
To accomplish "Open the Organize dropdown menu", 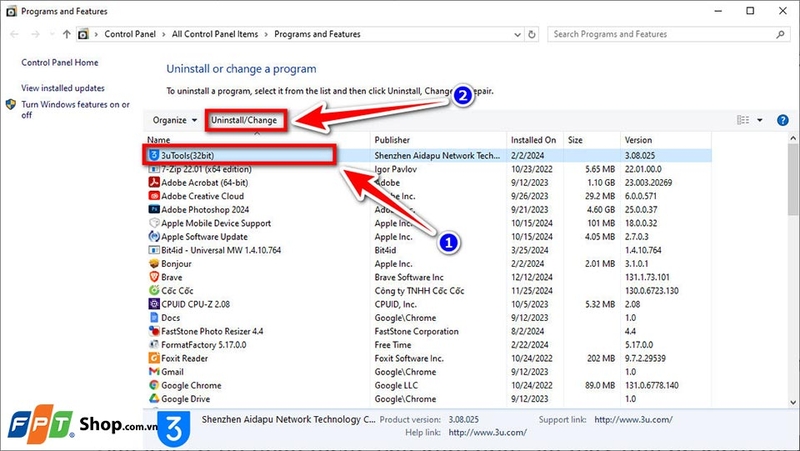I will (x=174, y=120).
